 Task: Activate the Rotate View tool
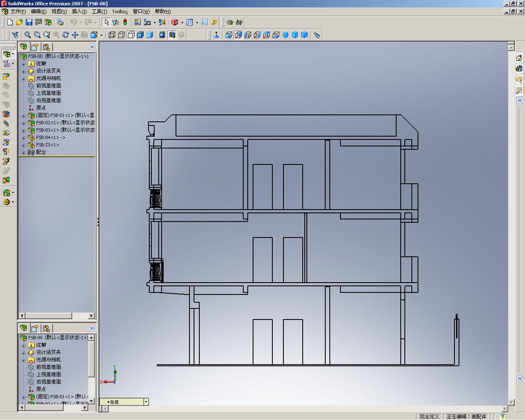(x=66, y=35)
